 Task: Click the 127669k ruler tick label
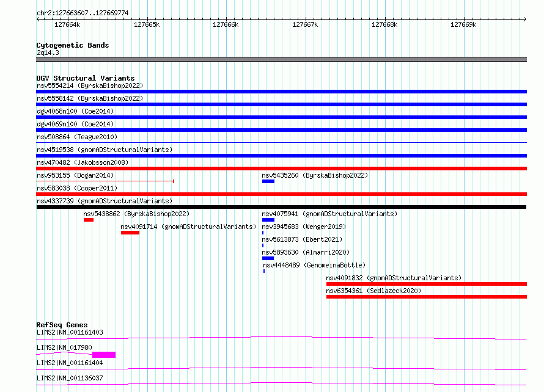[463, 24]
